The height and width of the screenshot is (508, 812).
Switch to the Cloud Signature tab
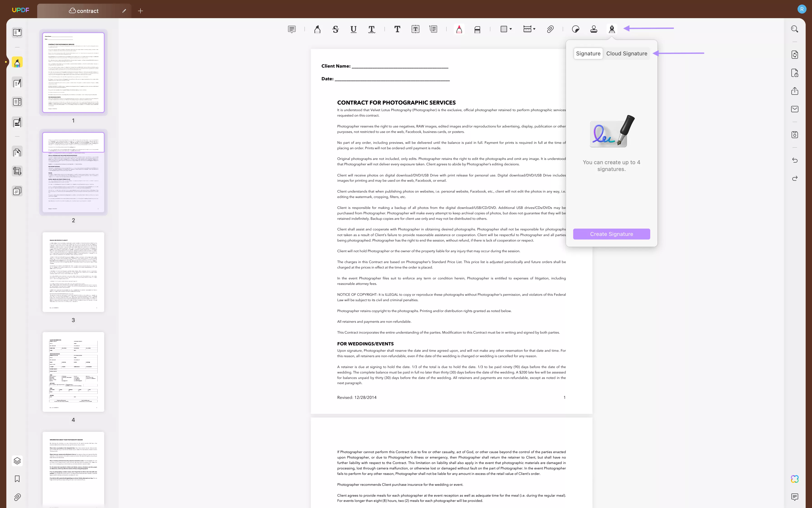626,54
